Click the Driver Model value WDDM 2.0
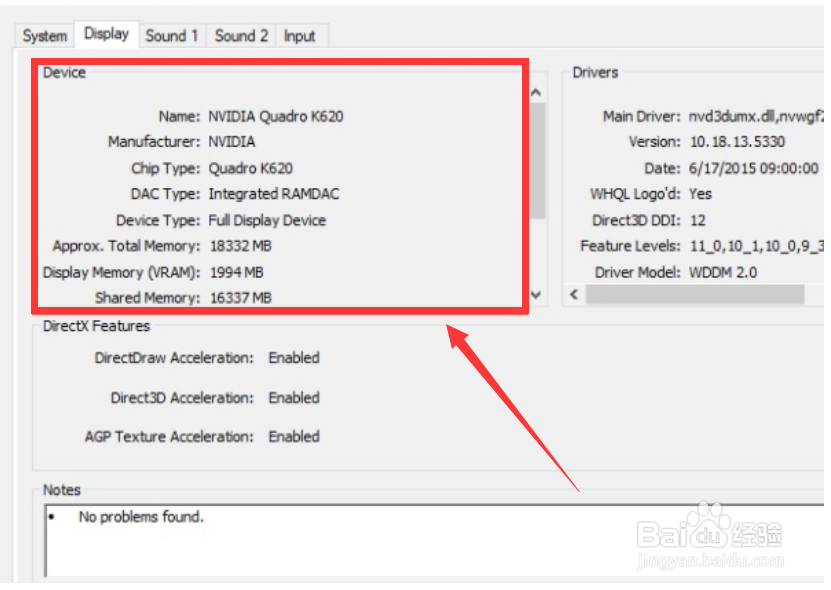 723,272
